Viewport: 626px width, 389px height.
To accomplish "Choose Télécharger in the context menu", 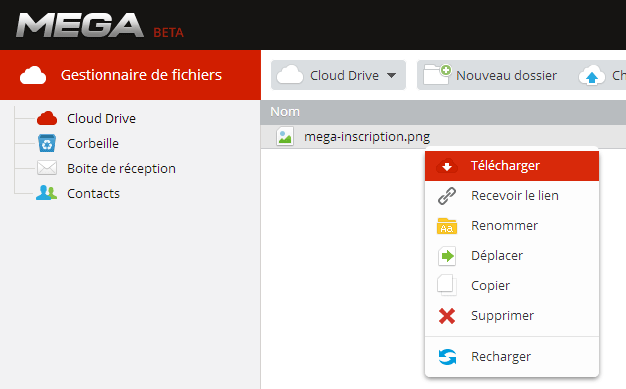I will click(512, 166).
